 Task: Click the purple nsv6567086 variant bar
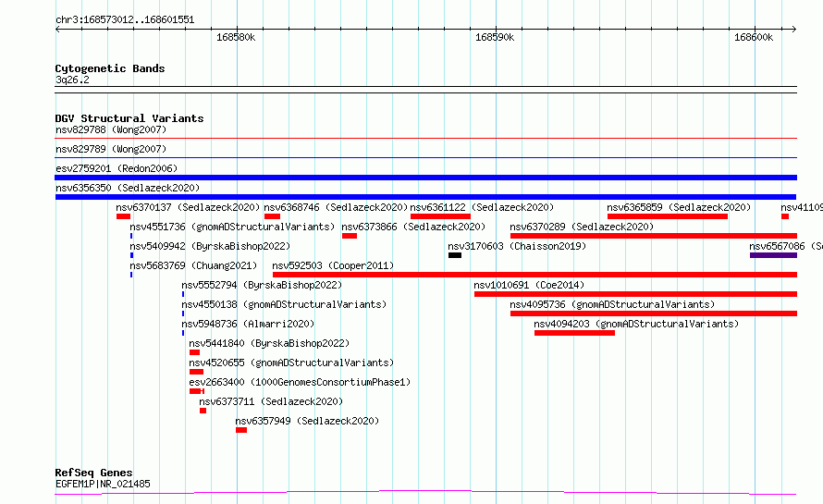pos(773,255)
